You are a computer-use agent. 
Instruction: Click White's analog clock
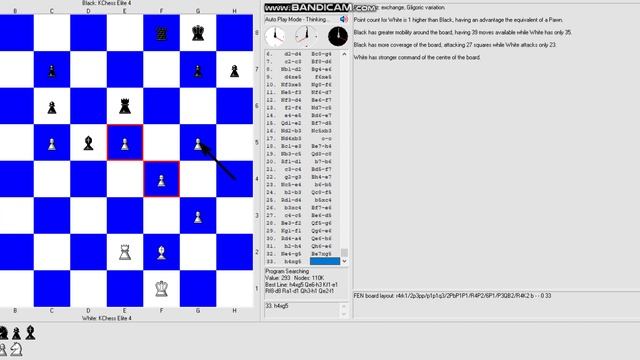click(x=275, y=36)
